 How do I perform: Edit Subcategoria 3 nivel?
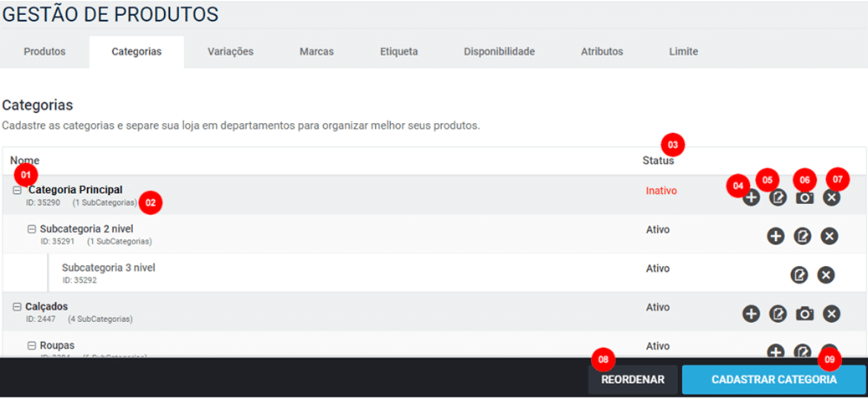(799, 275)
